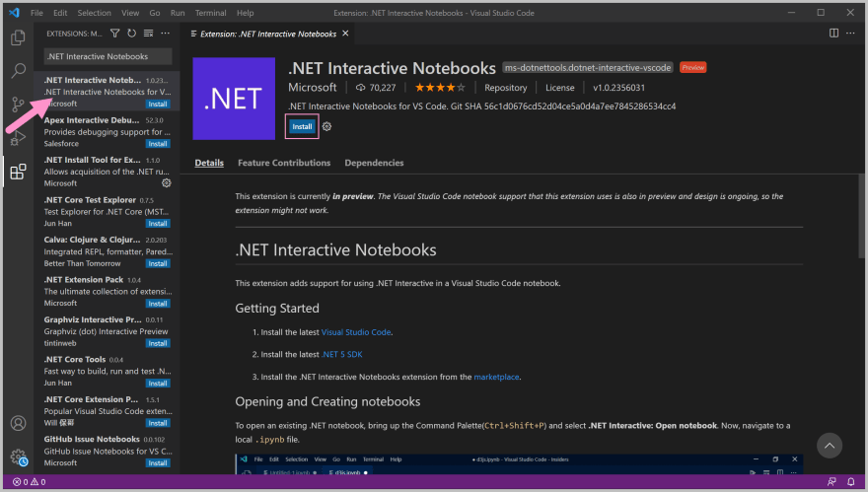Close the .NET Interactive Notebooks extension tab
Viewport: 868px width, 492px height.
(345, 34)
